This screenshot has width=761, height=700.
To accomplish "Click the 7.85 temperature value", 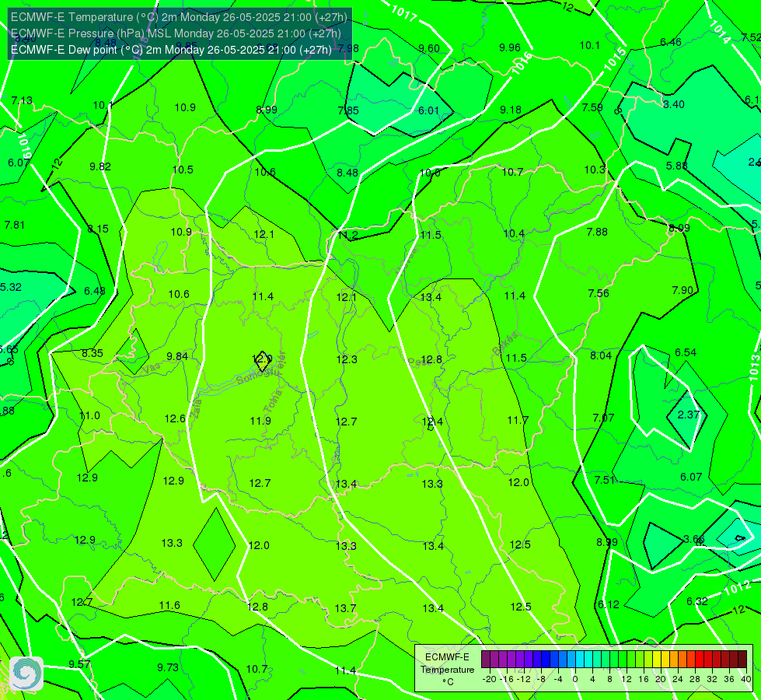I will coord(348,110).
